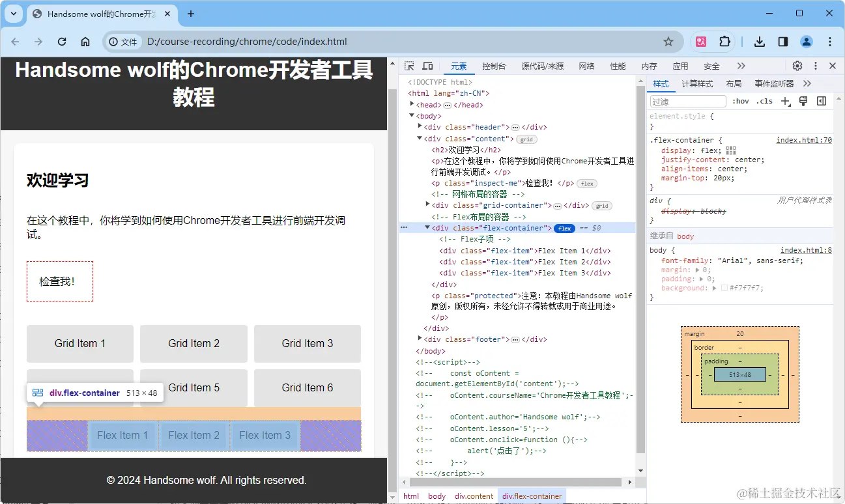Viewport: 845px width, 504px height.
Task: Click the ellipsis in the header div node
Action: (515, 128)
